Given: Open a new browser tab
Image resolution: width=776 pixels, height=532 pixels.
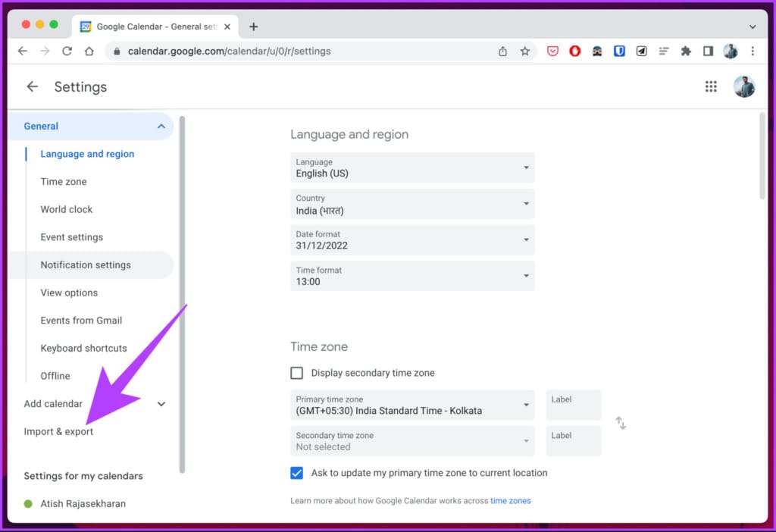Looking at the screenshot, I should (253, 27).
